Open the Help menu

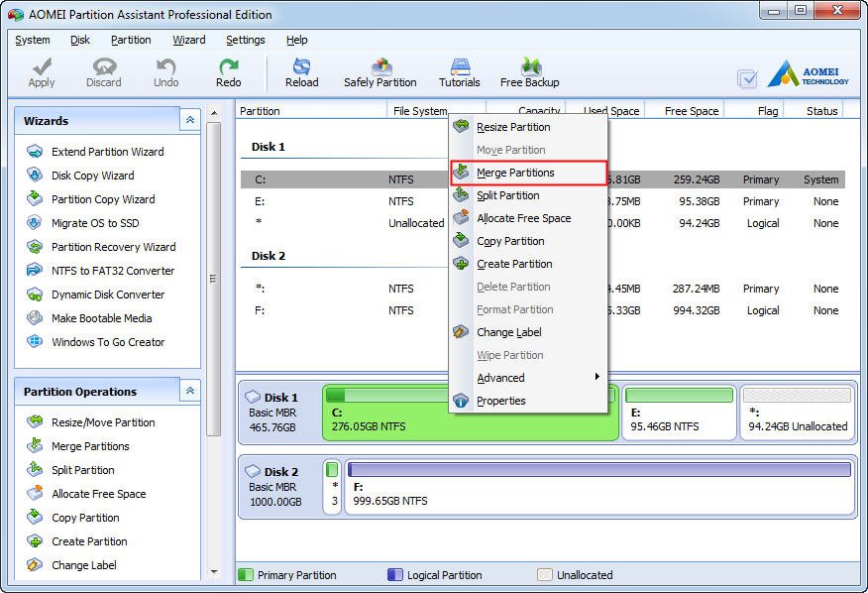point(296,40)
